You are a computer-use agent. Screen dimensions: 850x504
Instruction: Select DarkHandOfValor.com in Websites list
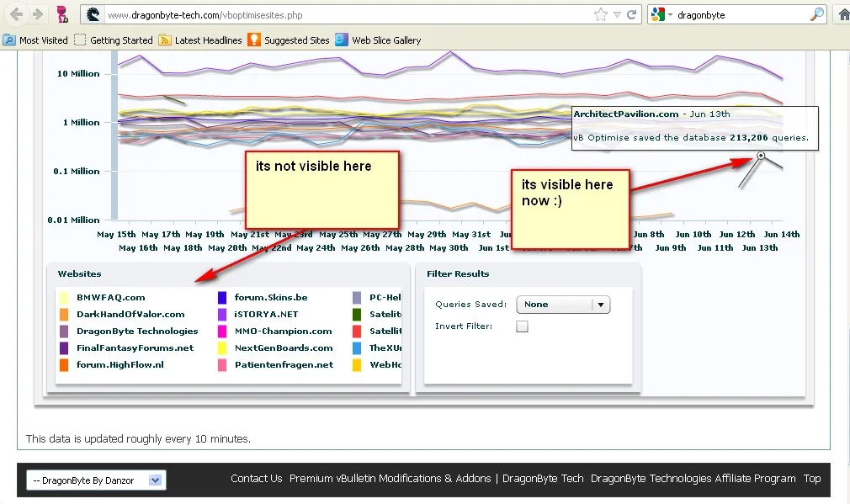tap(130, 314)
